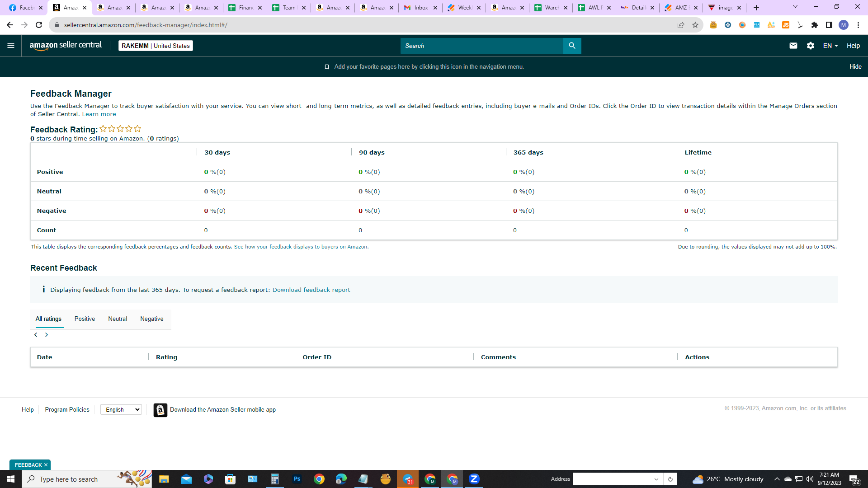Click the Amazon Seller app icon
This screenshot has width=868, height=488.
click(x=160, y=410)
